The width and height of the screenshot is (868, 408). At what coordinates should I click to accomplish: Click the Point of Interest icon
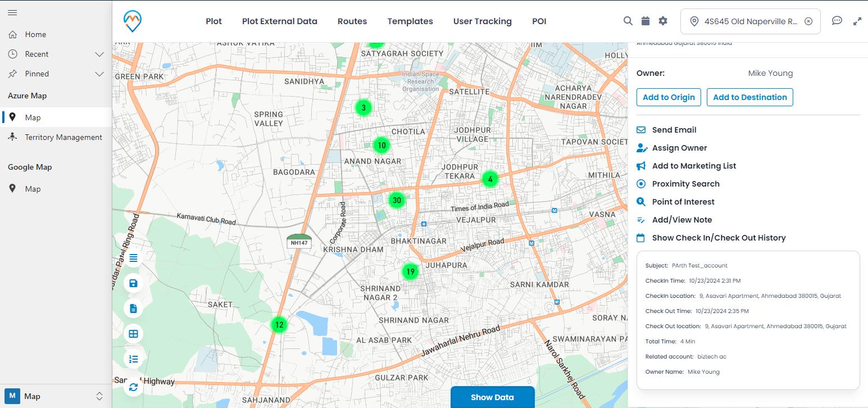pyautogui.click(x=641, y=202)
